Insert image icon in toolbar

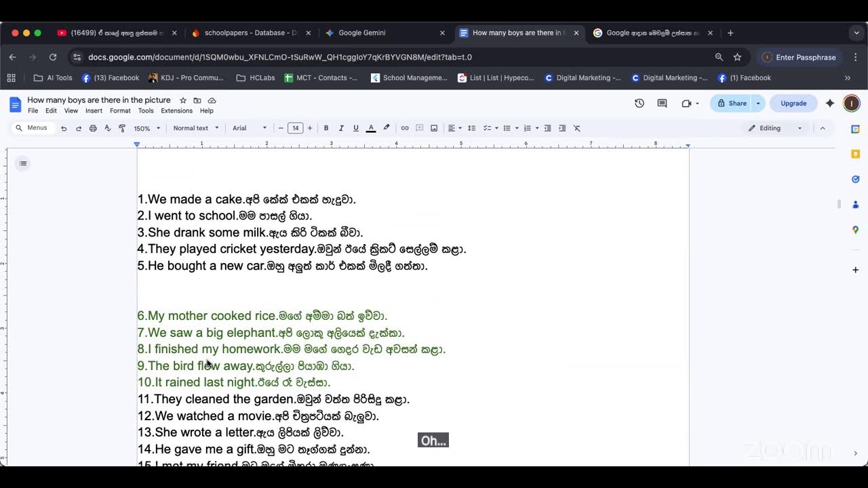434,128
